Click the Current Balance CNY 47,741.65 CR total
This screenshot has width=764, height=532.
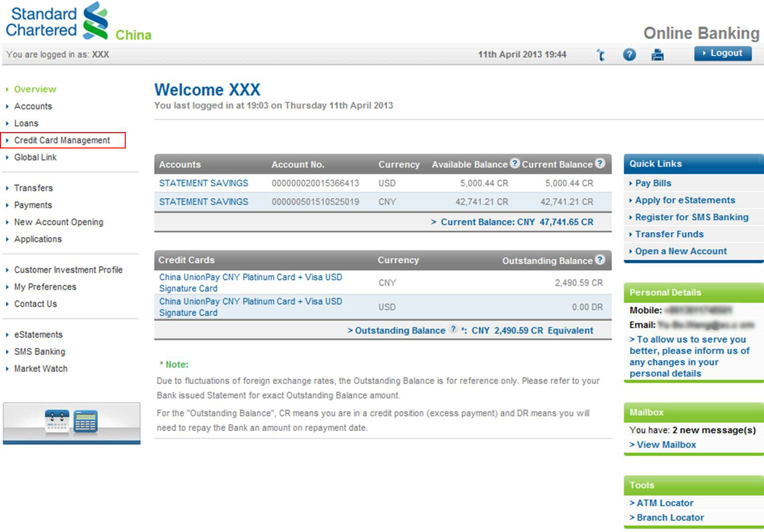pos(512,222)
